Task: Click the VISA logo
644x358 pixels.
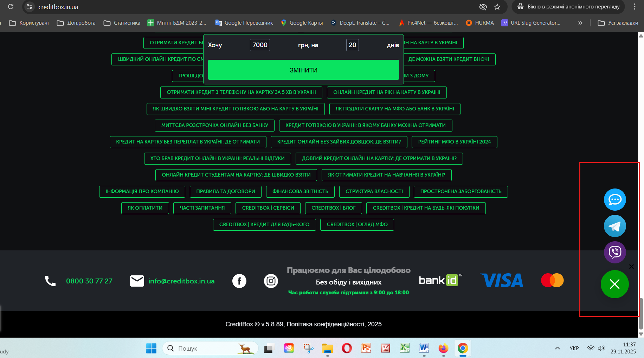Action: pyautogui.click(x=502, y=281)
